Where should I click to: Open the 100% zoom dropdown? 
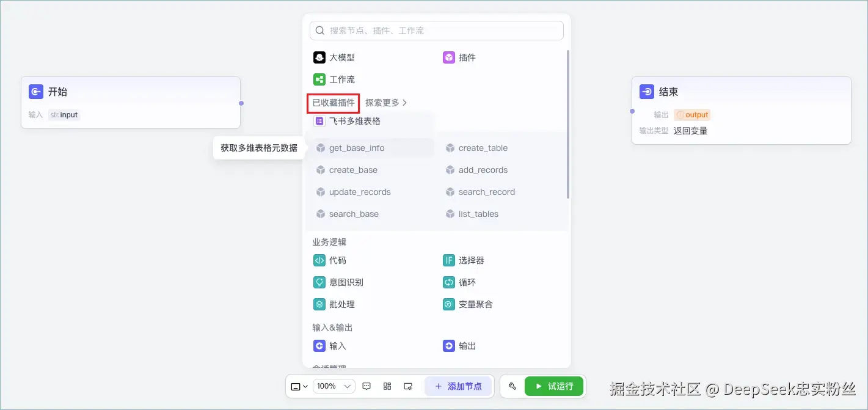(334, 386)
